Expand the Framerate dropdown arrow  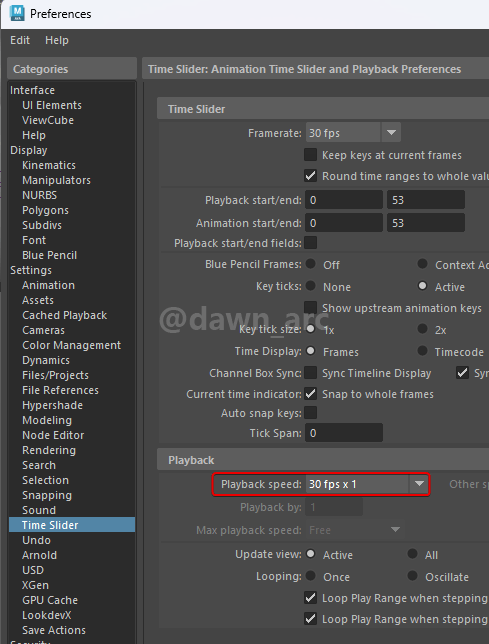coord(391,133)
